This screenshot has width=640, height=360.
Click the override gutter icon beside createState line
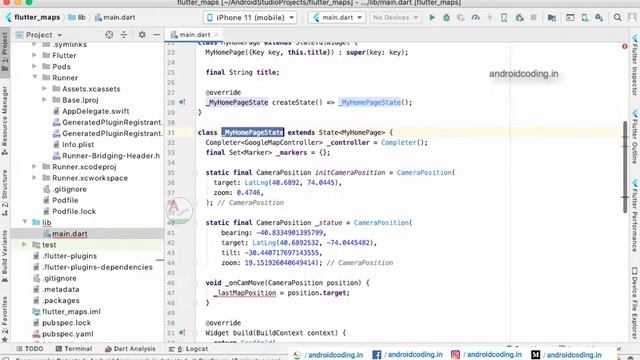(182, 102)
